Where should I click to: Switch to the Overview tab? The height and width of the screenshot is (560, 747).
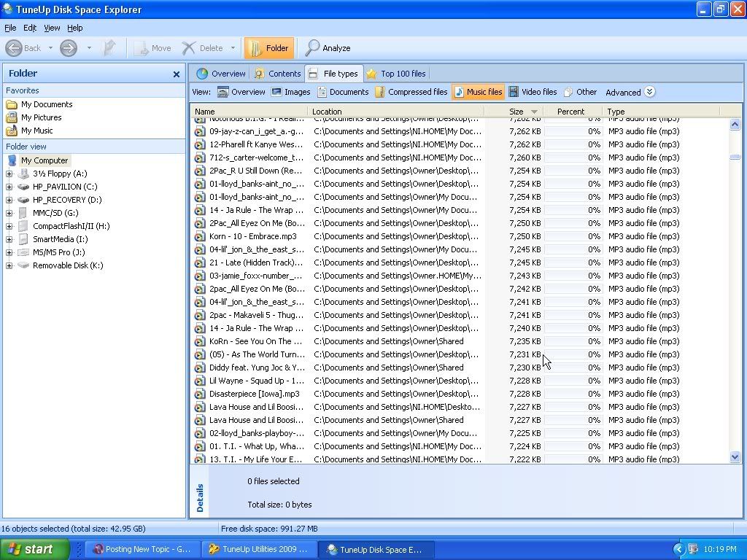tap(221, 74)
